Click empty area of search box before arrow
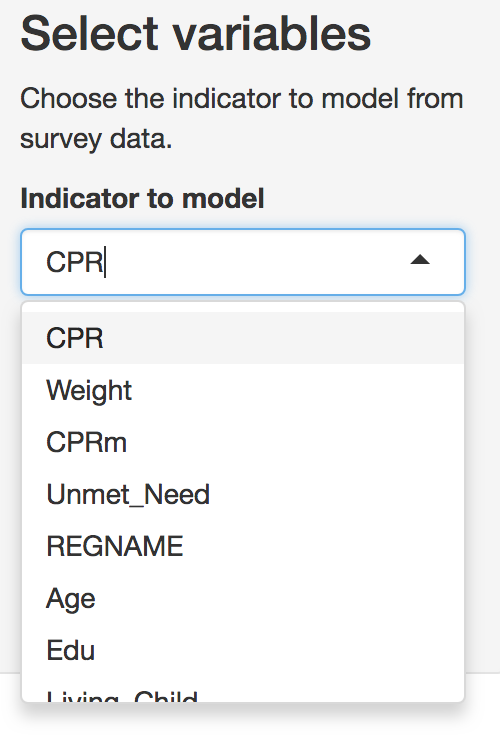Image resolution: width=500 pixels, height=740 pixels. 255,262
